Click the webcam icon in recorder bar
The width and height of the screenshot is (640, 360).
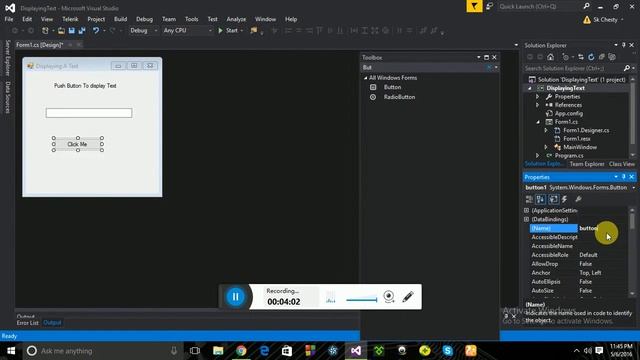(x=389, y=297)
